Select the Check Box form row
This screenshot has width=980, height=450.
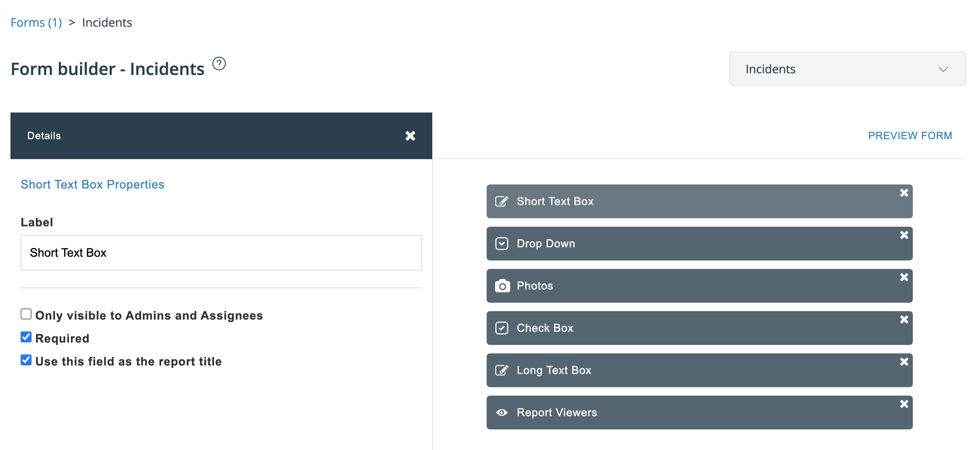699,328
